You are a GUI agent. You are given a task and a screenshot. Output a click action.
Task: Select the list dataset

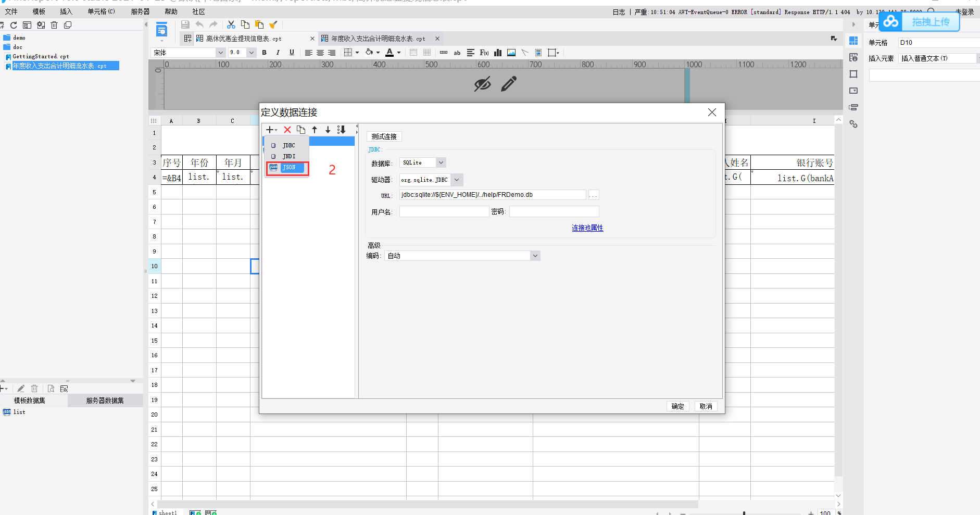pyautogui.click(x=19, y=412)
